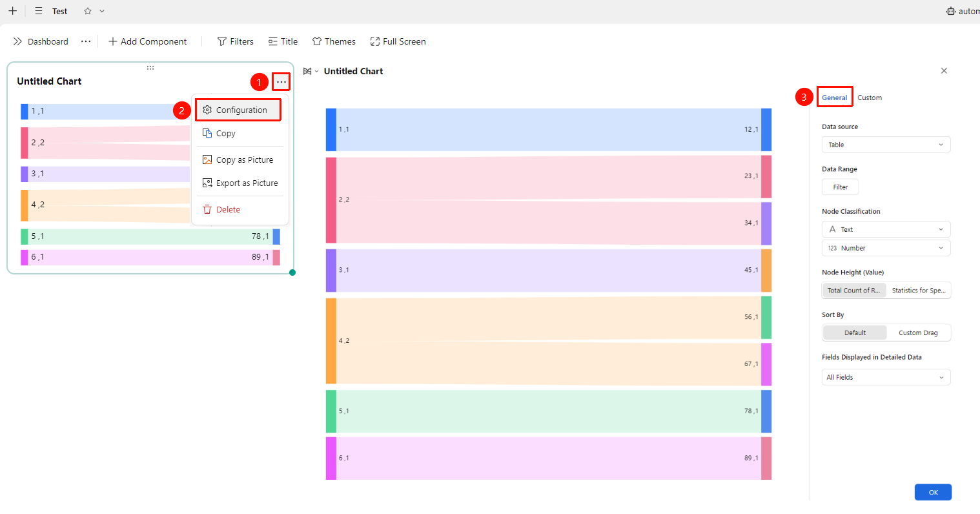The height and width of the screenshot is (514, 980).
Task: Click the plus icon in the top bar
Action: pos(12,11)
